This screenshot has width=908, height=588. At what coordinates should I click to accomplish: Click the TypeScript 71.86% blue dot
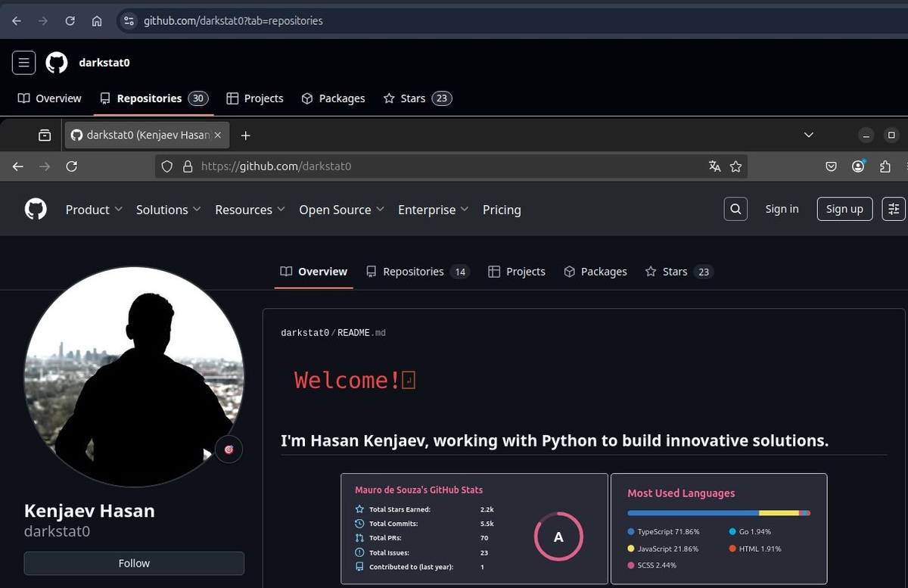coord(631,531)
